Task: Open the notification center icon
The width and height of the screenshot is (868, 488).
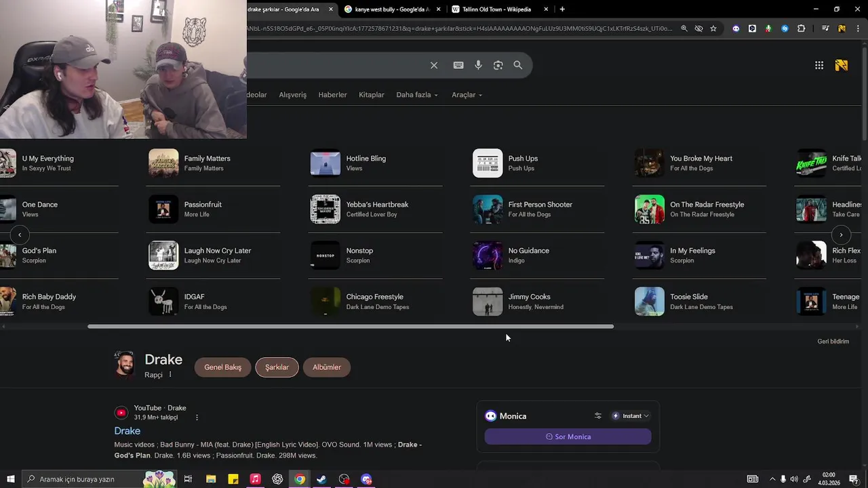Action: pyautogui.click(x=854, y=479)
